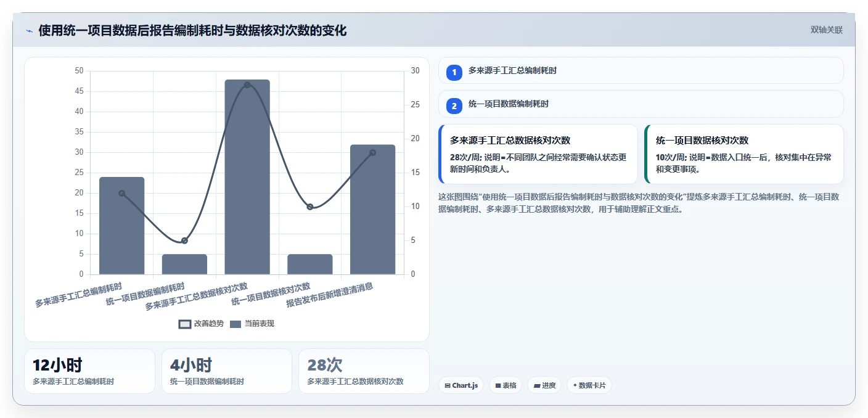Click the 统一项目数据核对次数 card title
Viewport: 868px width, 418px height.
[702, 141]
